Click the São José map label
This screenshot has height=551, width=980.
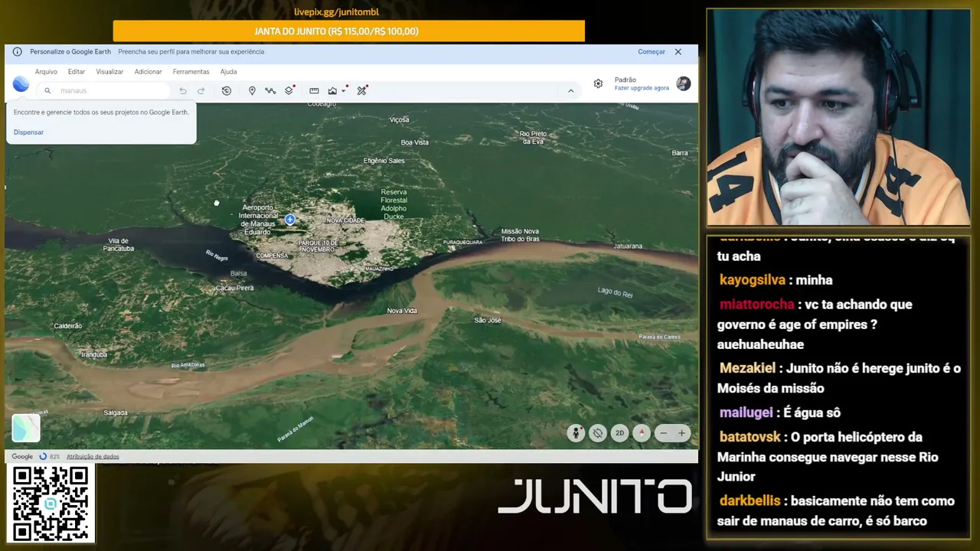(x=488, y=320)
